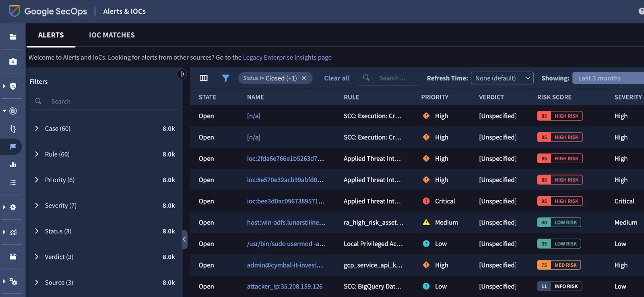
Task: Open the bar chart dashboards icon
Action: 13,164
